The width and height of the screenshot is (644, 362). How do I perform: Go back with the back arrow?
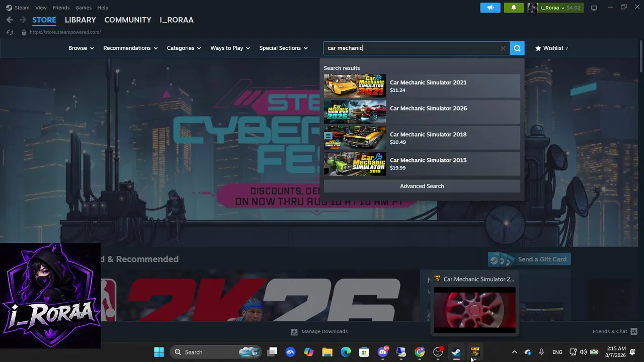10,20
